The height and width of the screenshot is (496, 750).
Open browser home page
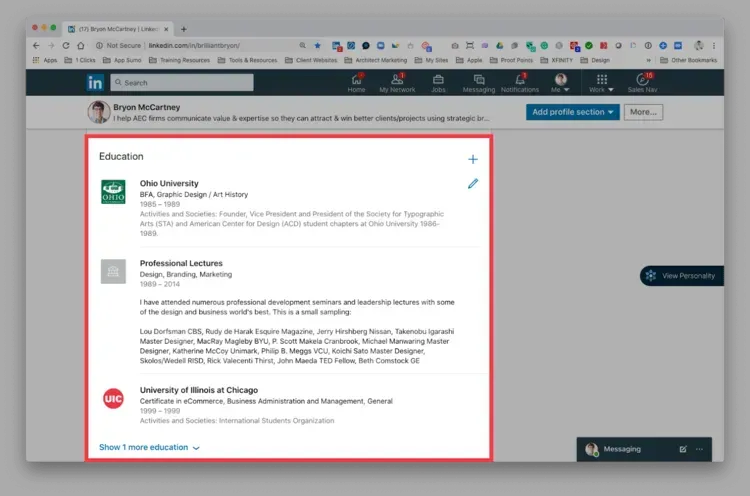tap(81, 45)
